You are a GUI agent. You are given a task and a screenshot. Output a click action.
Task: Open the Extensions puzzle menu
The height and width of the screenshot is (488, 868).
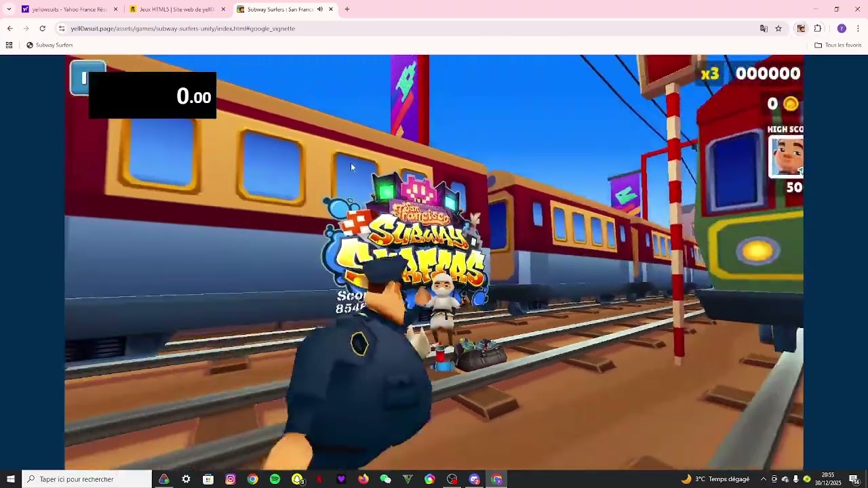click(x=818, y=28)
